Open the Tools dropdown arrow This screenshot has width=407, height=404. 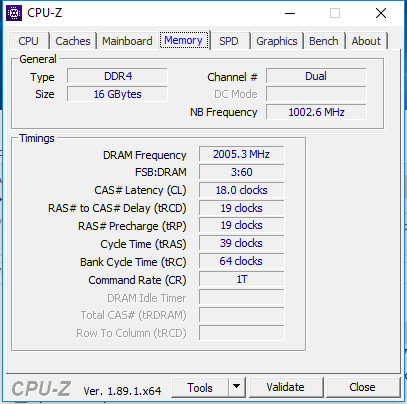[x=237, y=387]
